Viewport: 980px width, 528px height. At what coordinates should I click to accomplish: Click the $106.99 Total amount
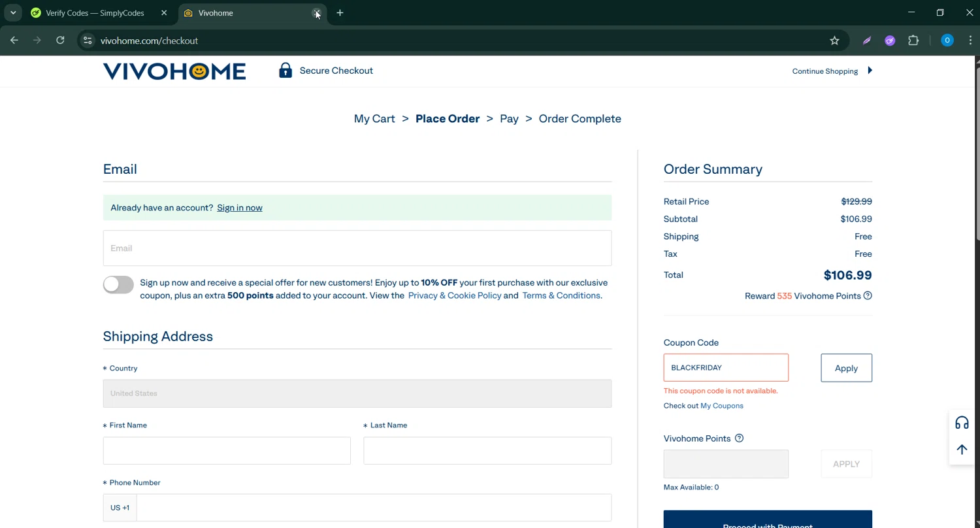tap(847, 275)
